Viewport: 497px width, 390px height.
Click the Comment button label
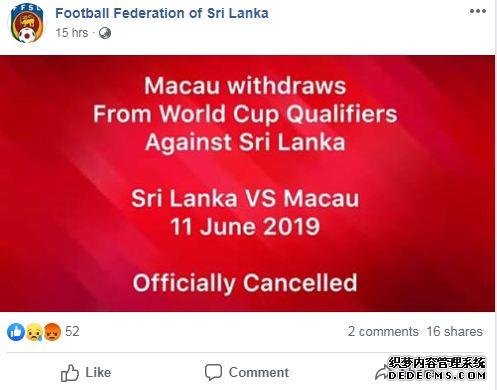(259, 373)
